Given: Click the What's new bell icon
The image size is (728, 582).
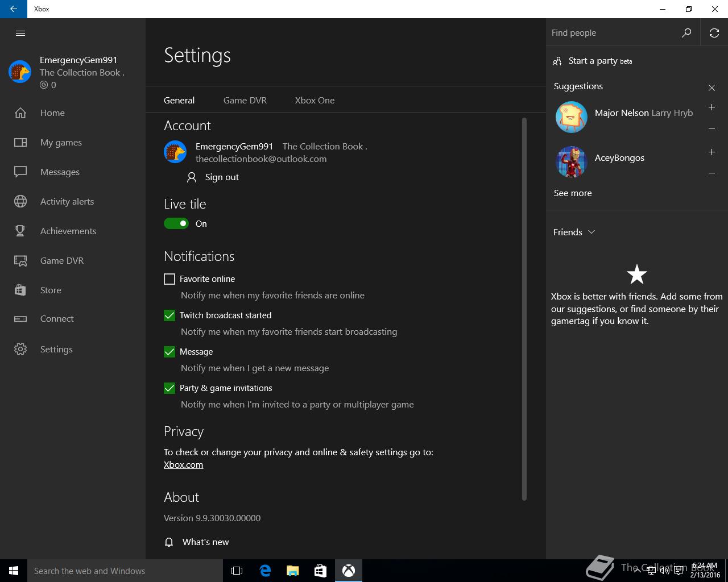Looking at the screenshot, I should pos(168,542).
